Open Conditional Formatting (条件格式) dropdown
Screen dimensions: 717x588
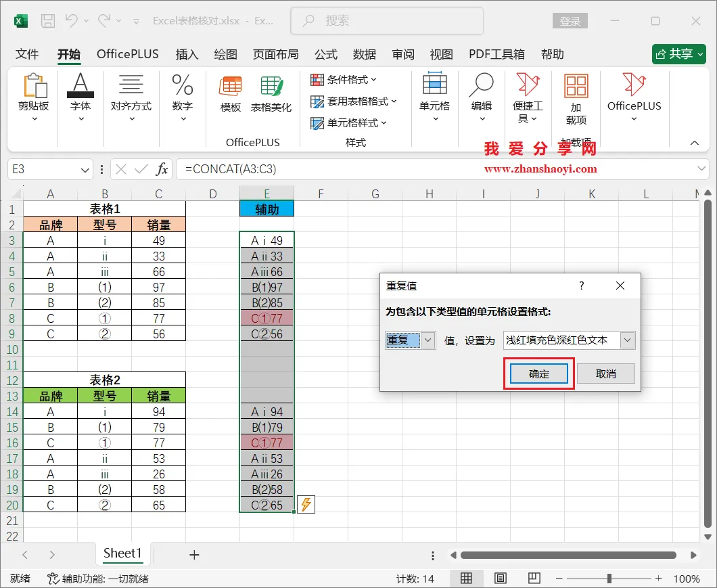(344, 80)
